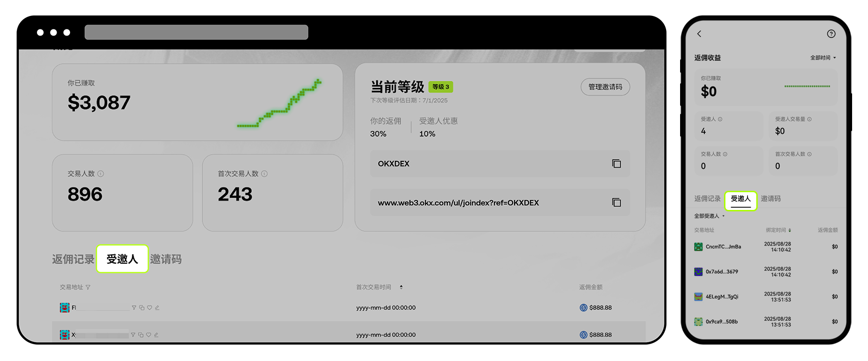Click the info icon beside desktop 交易人数
The width and height of the screenshot is (868, 361).
pyautogui.click(x=100, y=173)
